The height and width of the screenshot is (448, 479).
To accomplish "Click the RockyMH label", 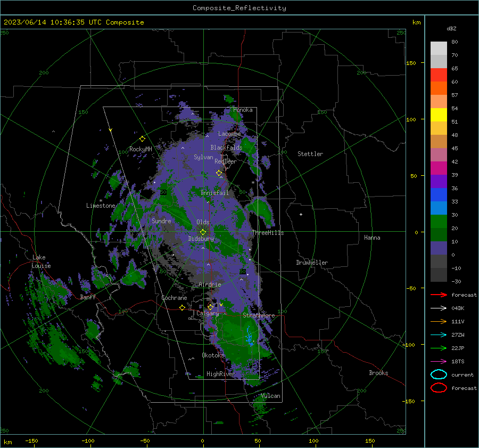I will point(141,149).
